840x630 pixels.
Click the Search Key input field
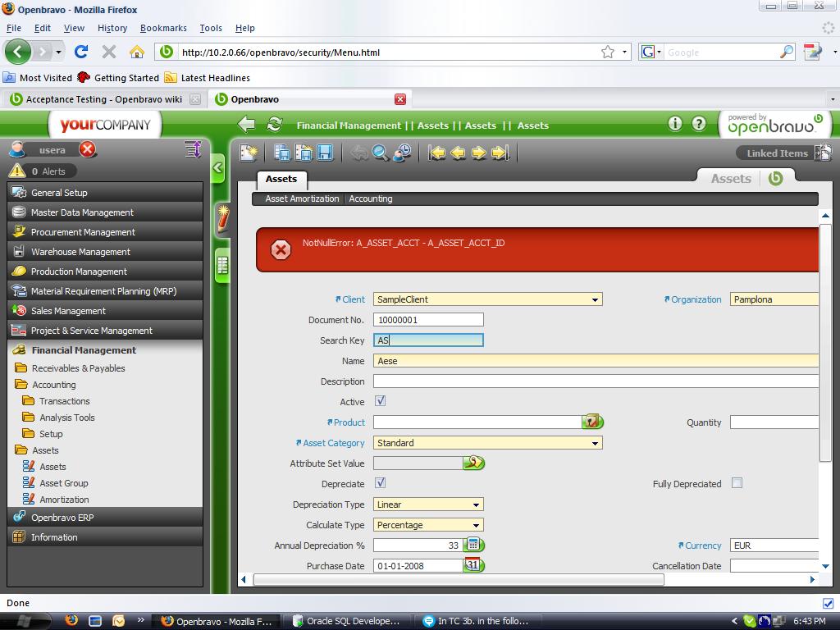pyautogui.click(x=428, y=340)
